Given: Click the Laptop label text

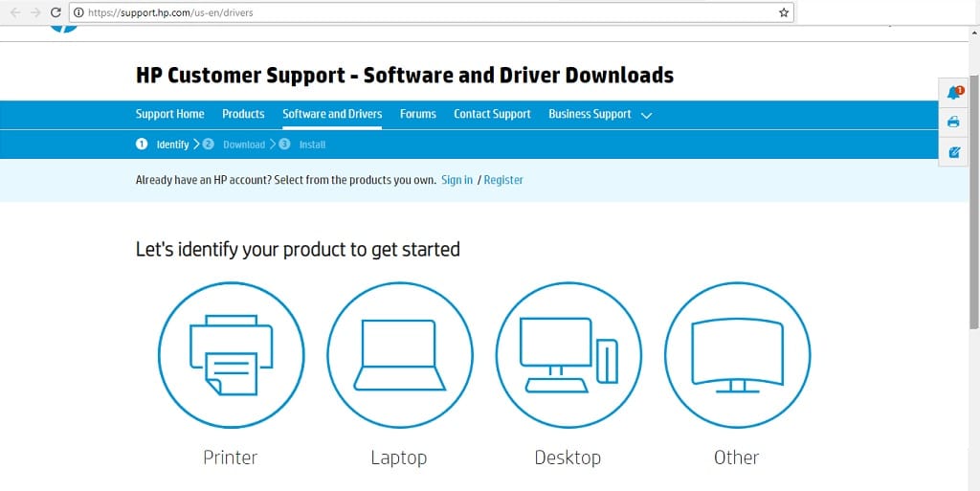Looking at the screenshot, I should 399,458.
